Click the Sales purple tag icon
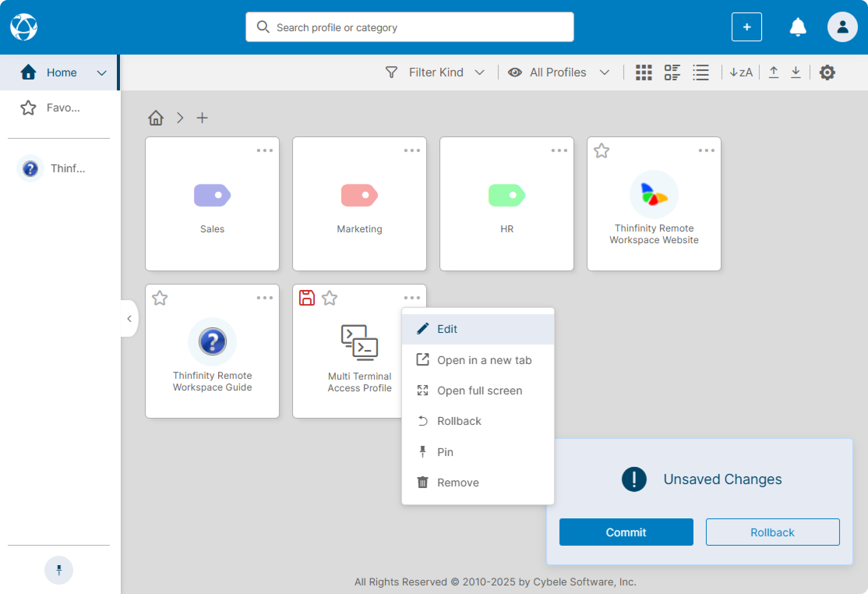Screen dimensions: 868x594 [212, 195]
